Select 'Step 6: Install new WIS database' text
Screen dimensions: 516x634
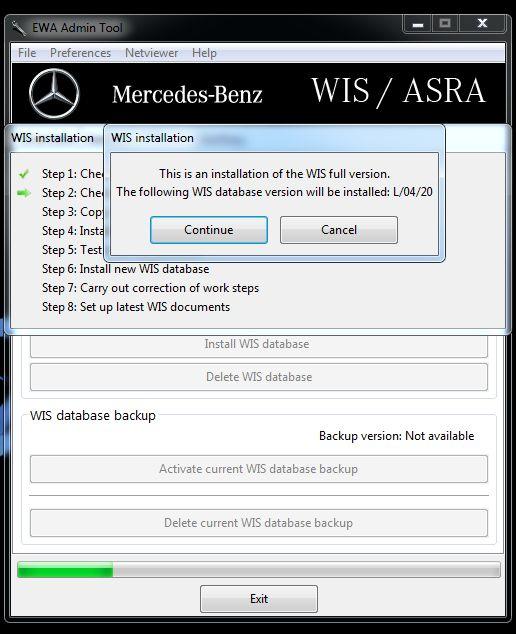click(x=126, y=269)
